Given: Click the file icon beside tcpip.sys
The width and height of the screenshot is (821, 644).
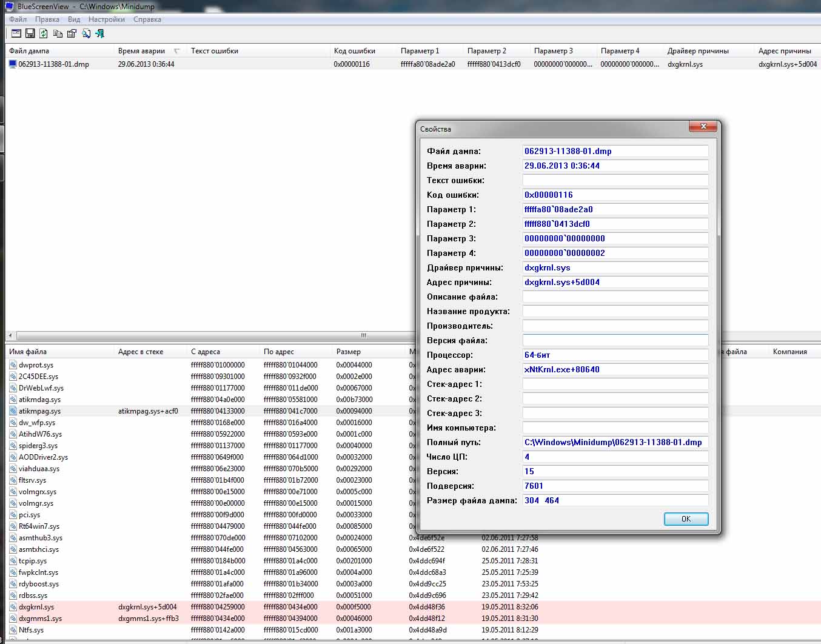Looking at the screenshot, I should click(13, 561).
